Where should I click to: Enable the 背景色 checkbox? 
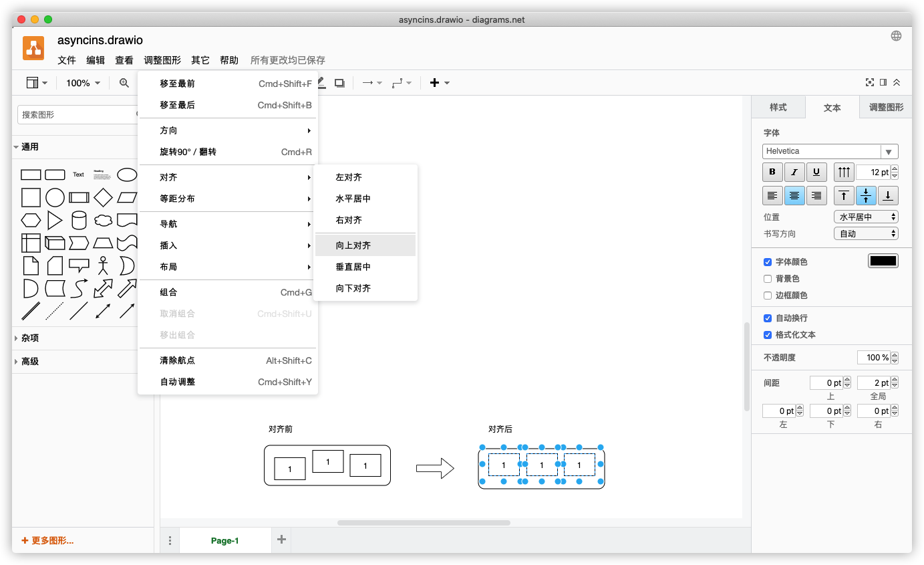(768, 279)
